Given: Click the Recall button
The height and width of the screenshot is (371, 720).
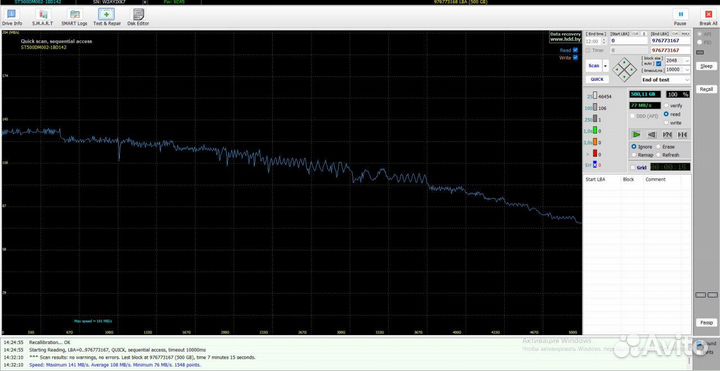Looking at the screenshot, I should (706, 89).
